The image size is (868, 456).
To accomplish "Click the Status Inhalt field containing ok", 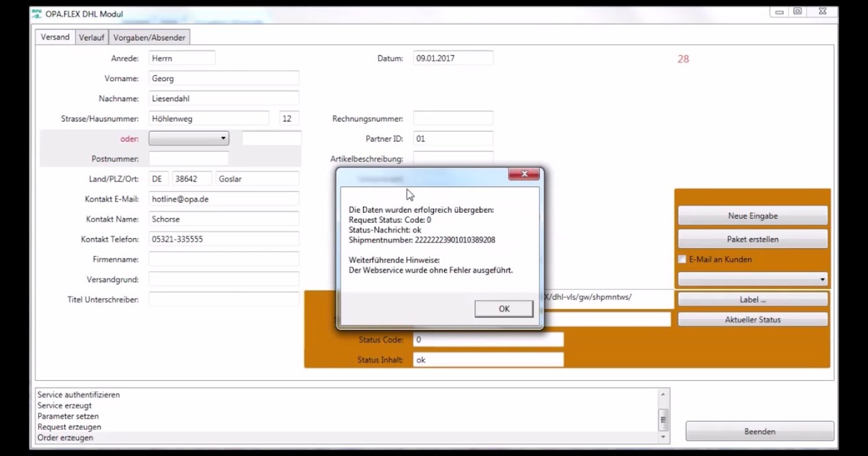I will click(488, 360).
